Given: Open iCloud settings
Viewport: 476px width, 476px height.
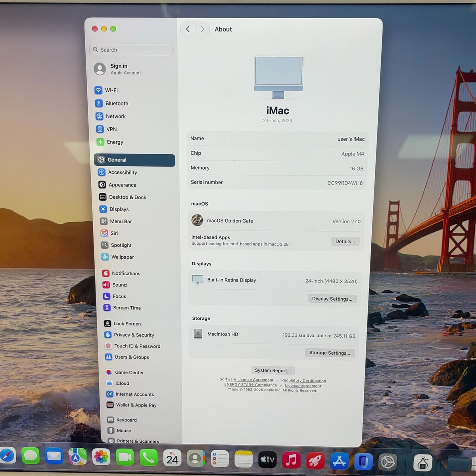Looking at the screenshot, I should (117, 383).
